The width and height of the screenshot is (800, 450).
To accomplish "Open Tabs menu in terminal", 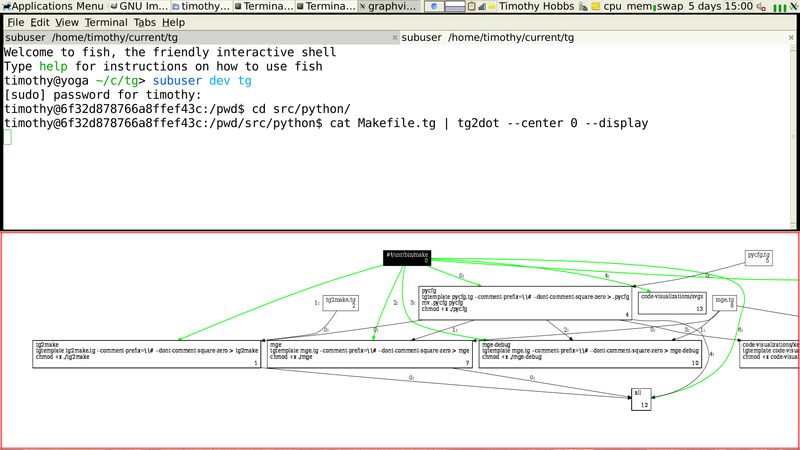I will [x=144, y=22].
